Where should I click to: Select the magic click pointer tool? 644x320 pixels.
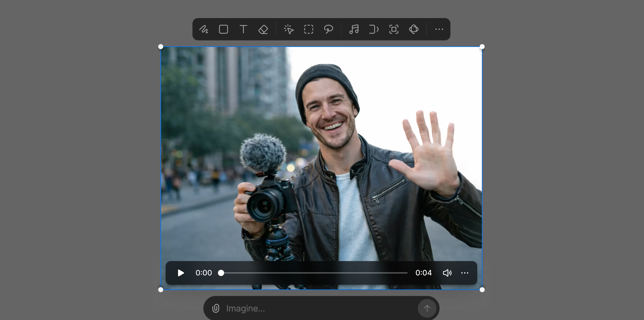289,29
